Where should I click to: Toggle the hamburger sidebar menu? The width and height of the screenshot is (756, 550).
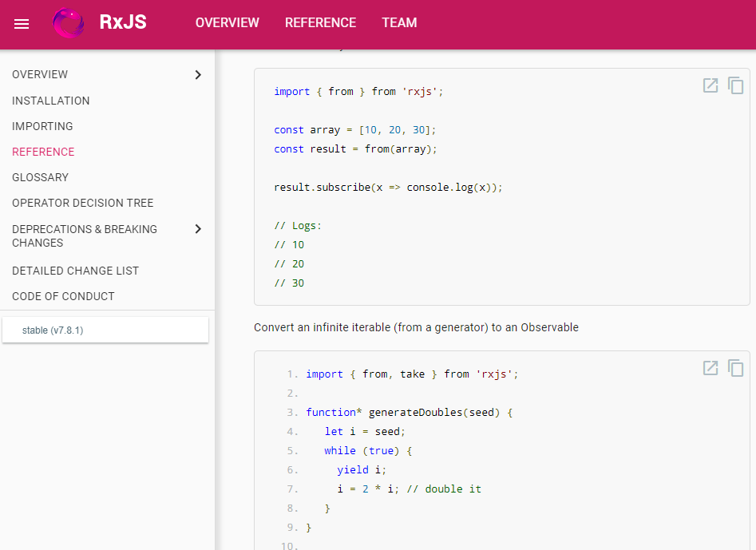22,24
